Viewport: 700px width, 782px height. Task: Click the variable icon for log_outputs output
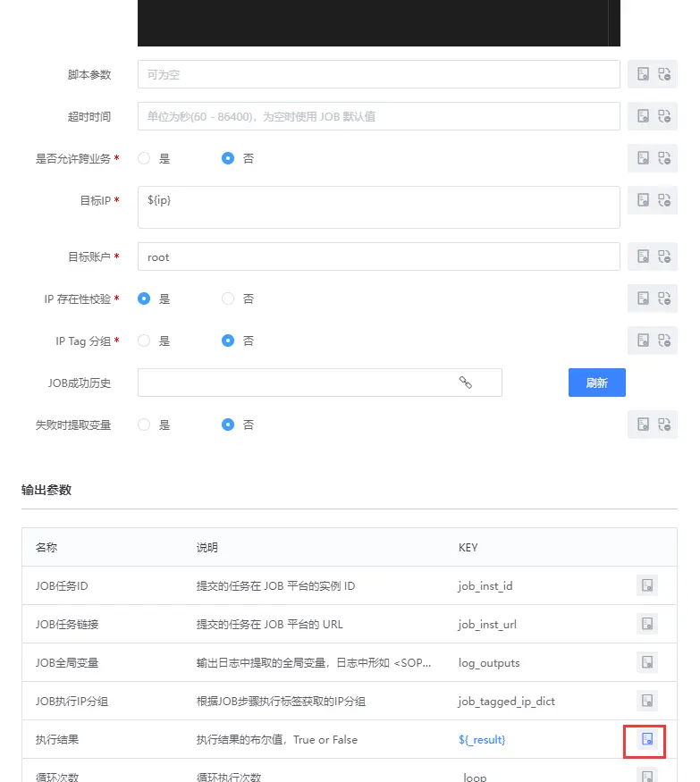point(647,662)
